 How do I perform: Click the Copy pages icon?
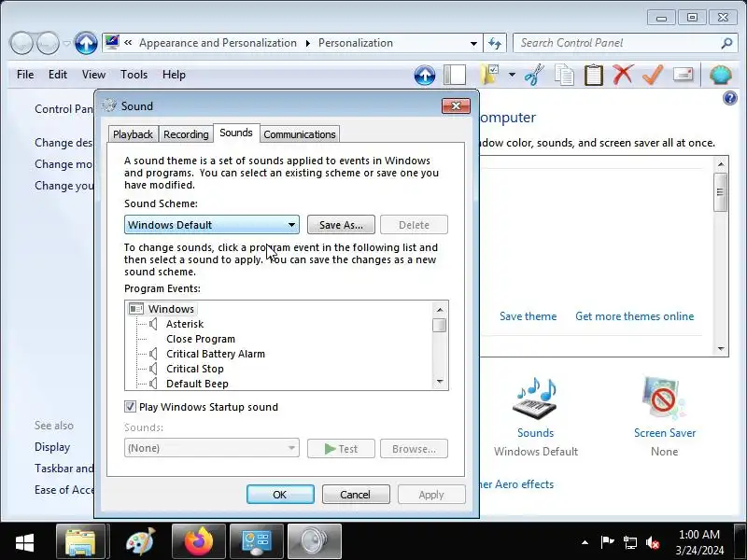pyautogui.click(x=564, y=76)
